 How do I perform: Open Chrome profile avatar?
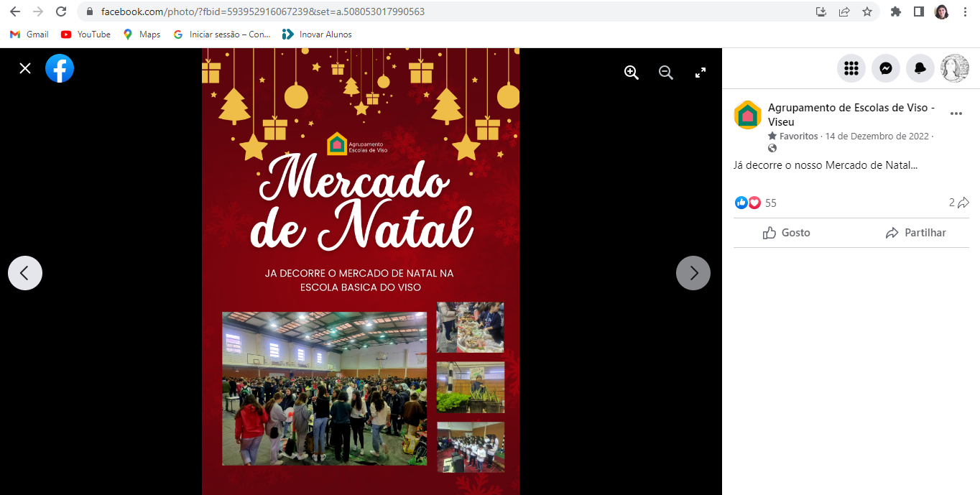click(941, 11)
